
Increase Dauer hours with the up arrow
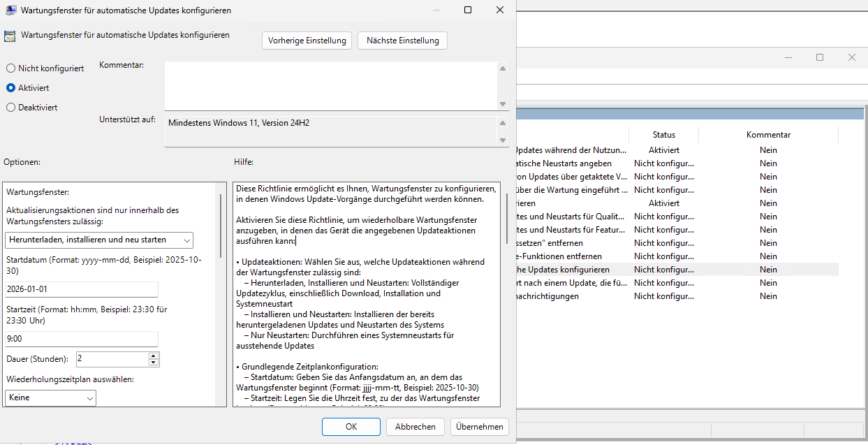pyautogui.click(x=154, y=356)
